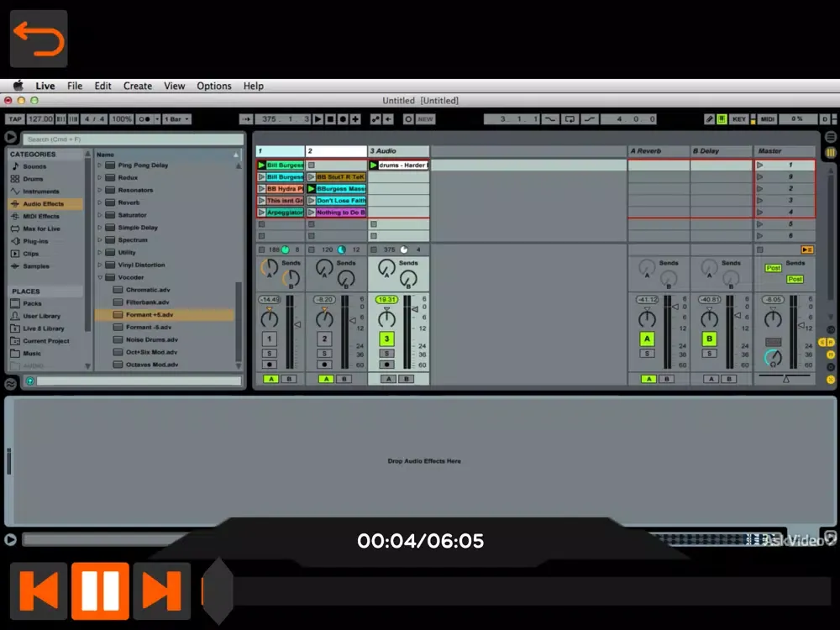
Task: Click the transport Record button
Action: point(343,119)
